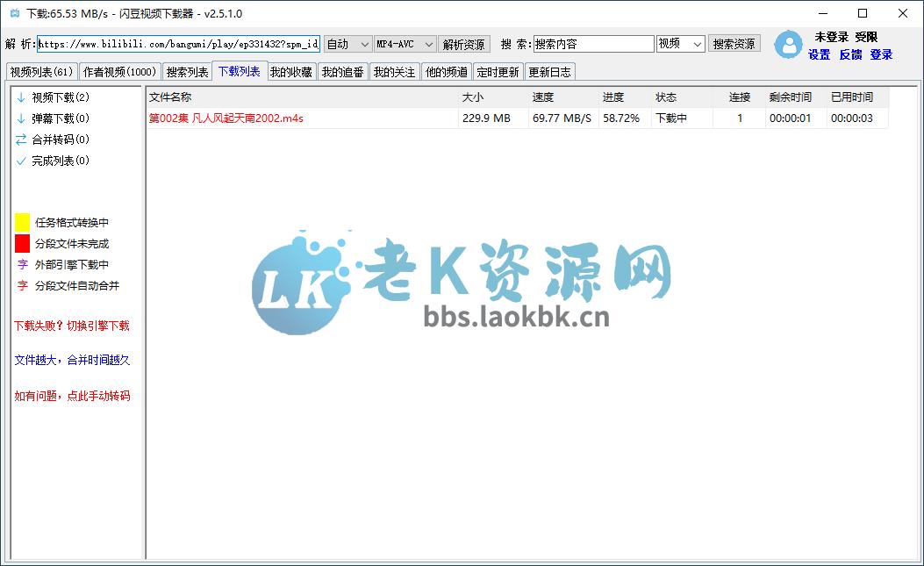Click 文件越大，合并时间越久 text
This screenshot has height=566, width=924.
click(72, 361)
